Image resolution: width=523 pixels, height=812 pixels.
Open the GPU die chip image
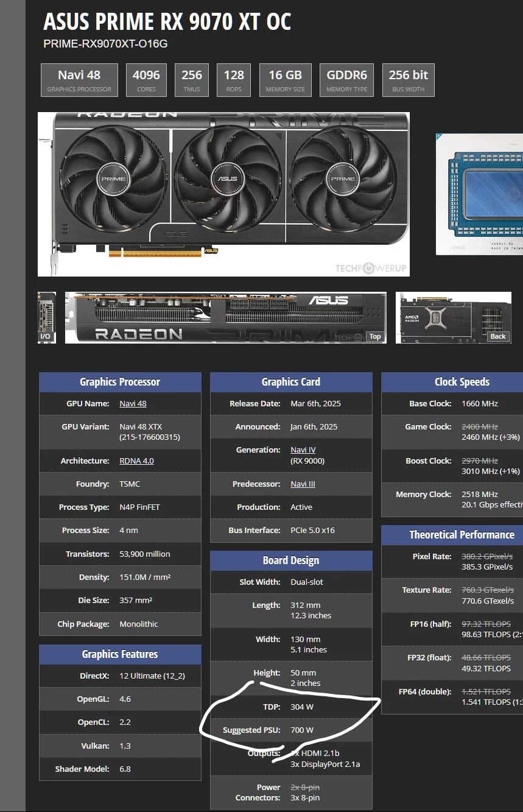point(479,194)
